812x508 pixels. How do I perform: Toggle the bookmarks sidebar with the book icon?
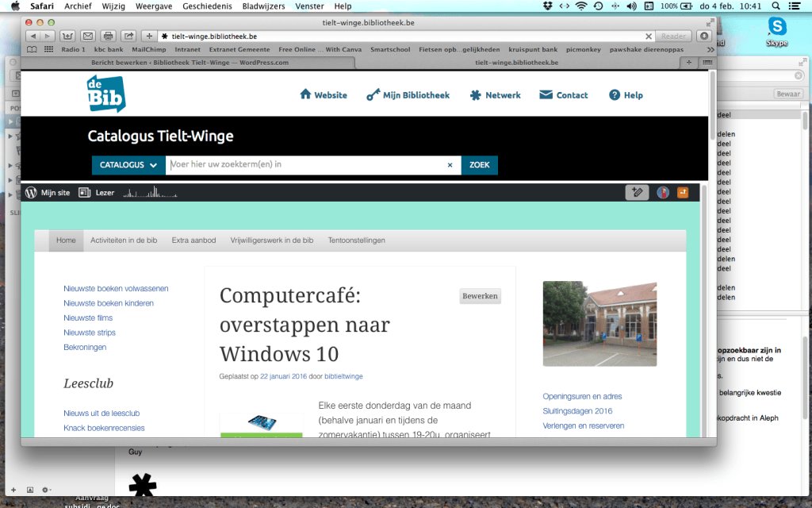click(x=30, y=48)
